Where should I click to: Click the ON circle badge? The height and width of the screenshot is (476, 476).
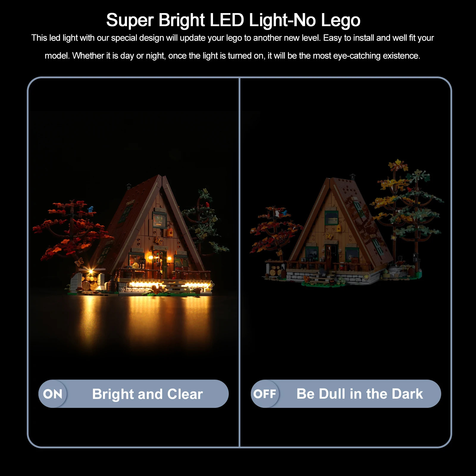pyautogui.click(x=53, y=394)
